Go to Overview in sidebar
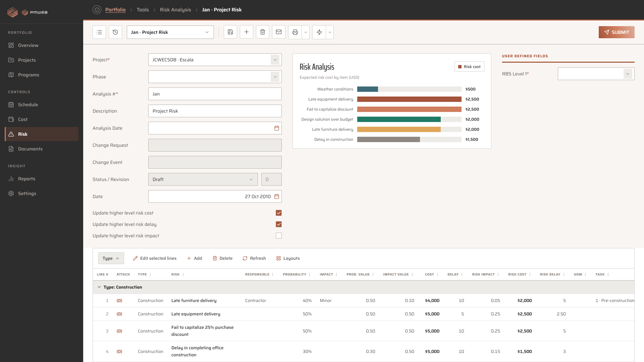644x362 pixels. click(42, 45)
